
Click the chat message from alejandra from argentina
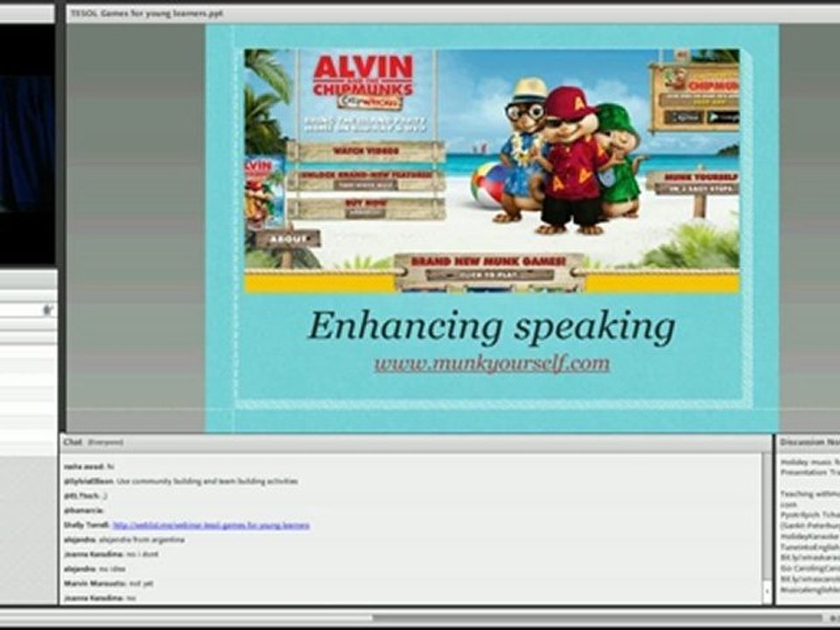(x=124, y=540)
